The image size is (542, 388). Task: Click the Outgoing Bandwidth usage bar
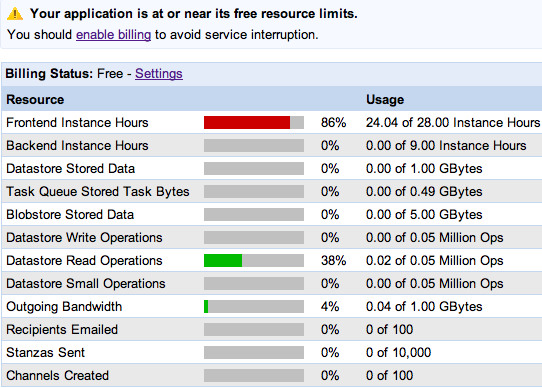254,306
